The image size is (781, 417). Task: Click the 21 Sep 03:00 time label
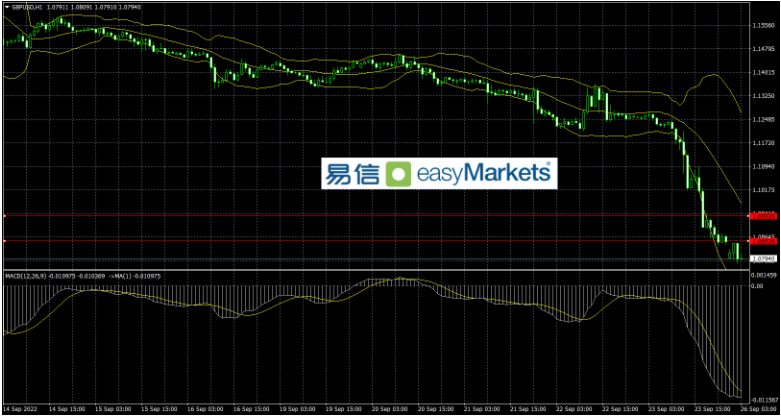coord(484,407)
